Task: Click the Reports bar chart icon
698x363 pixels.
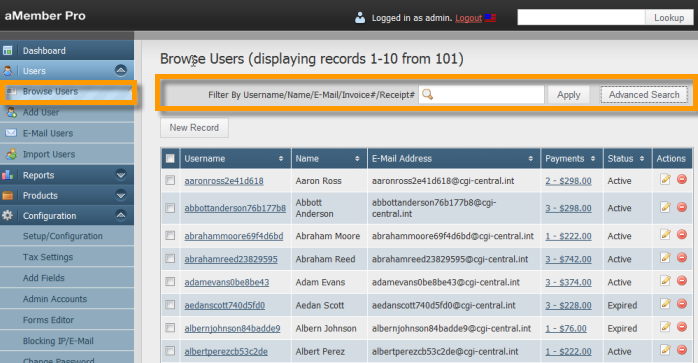Action: tap(8, 175)
